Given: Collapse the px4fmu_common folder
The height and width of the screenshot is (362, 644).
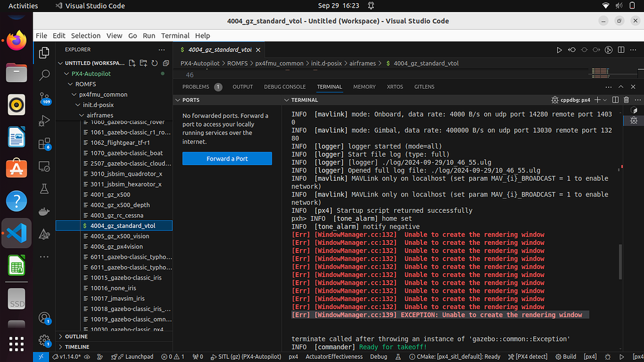Looking at the screenshot, I should 74,94.
